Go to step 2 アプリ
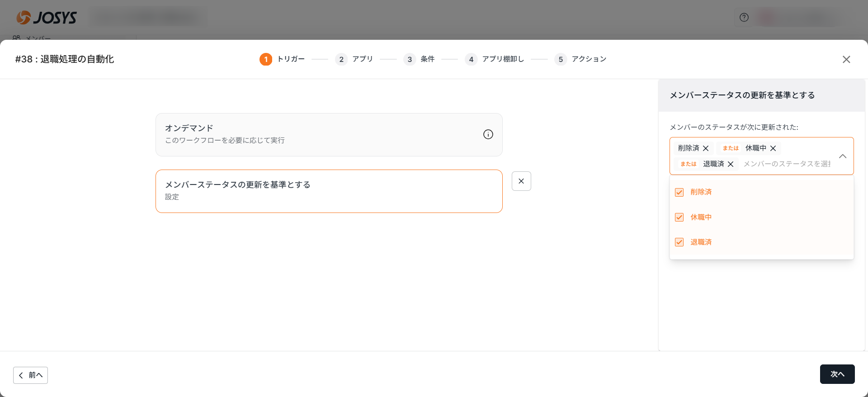Image resolution: width=868 pixels, height=397 pixels. pos(354,59)
